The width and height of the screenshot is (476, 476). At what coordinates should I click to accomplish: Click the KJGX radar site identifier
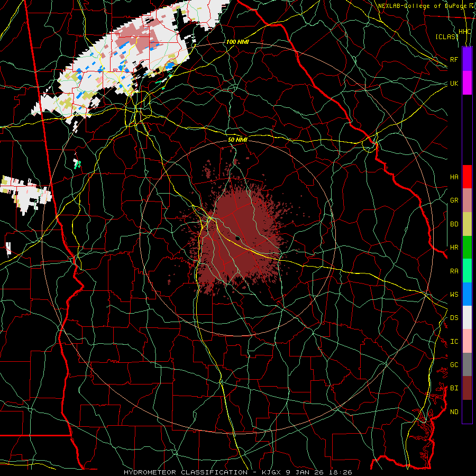click(x=272, y=472)
